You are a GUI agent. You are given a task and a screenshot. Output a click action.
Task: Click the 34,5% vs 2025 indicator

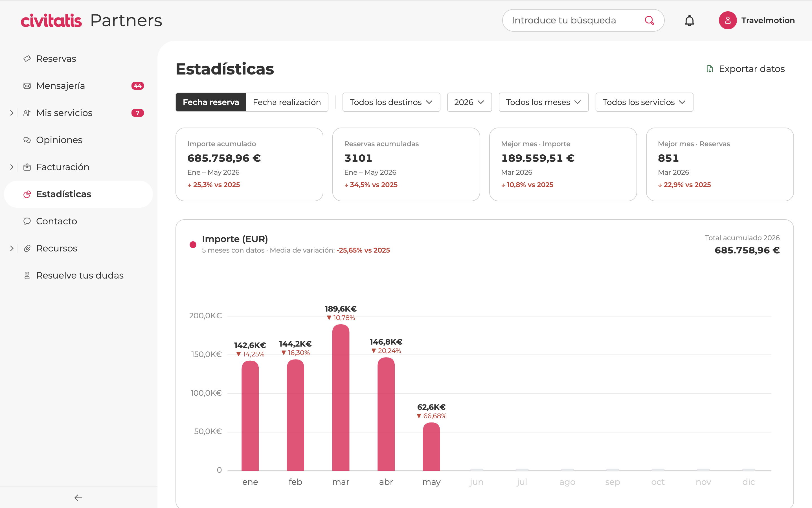pos(371,185)
